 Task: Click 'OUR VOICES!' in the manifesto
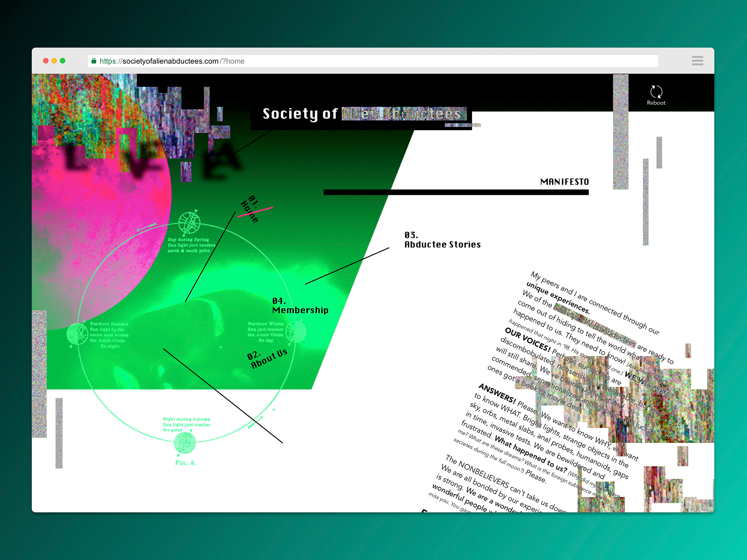(x=528, y=339)
